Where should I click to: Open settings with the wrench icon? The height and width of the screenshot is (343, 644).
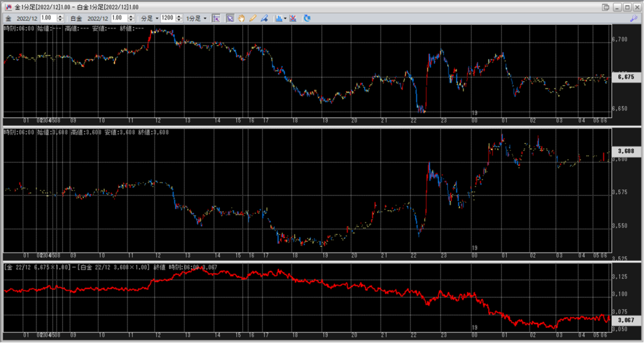[x=633, y=19]
